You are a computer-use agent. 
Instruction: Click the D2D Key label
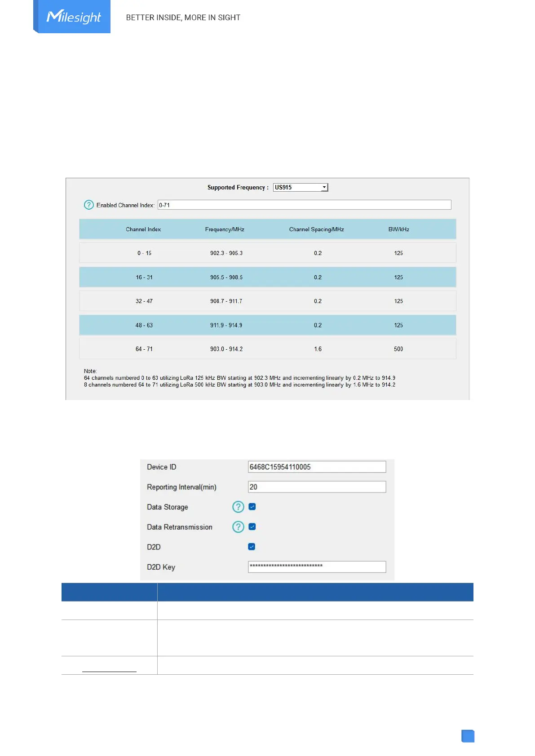[x=161, y=567]
